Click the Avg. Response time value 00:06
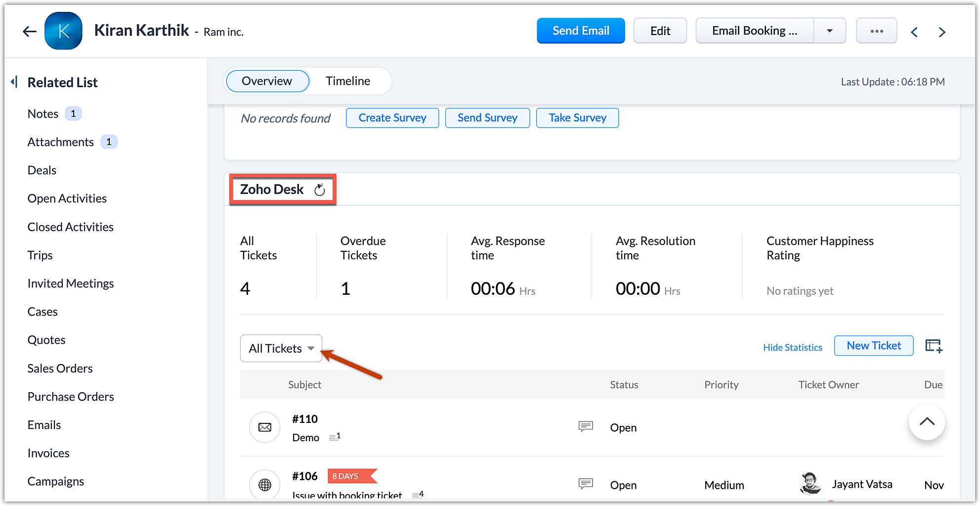This screenshot has width=980, height=506. (493, 288)
